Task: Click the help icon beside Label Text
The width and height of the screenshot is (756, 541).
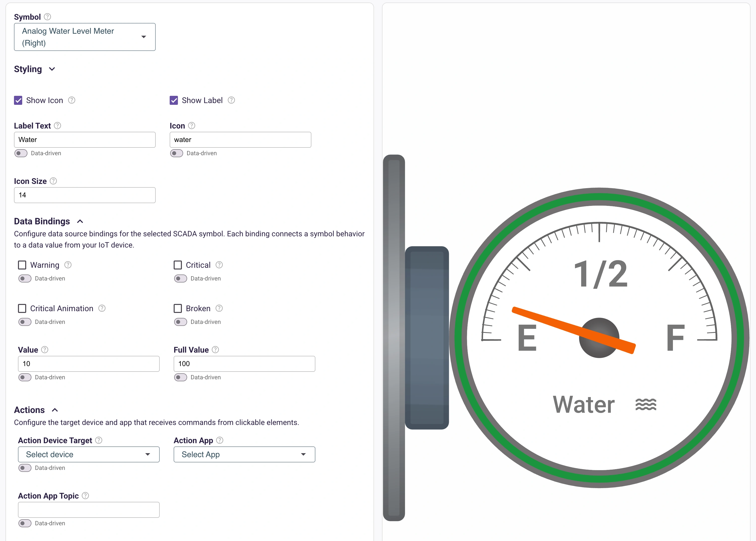Action: tap(58, 126)
